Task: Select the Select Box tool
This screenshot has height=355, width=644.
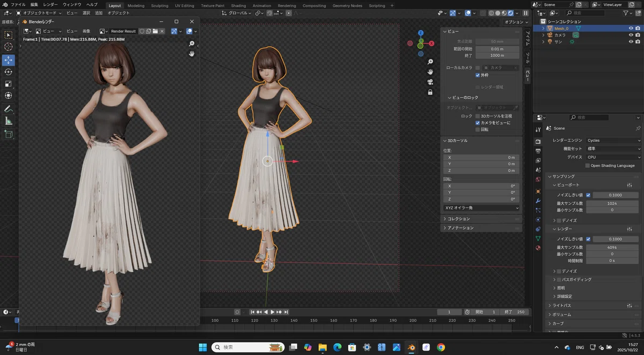Action: pos(9,35)
